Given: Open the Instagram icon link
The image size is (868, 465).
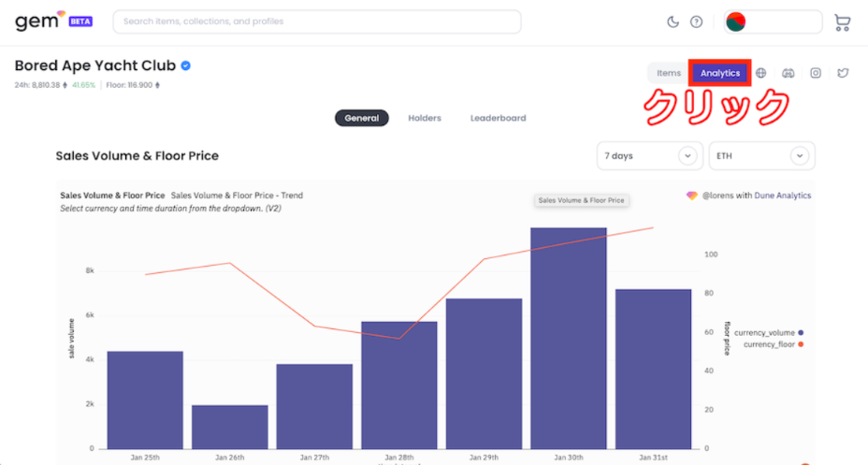Looking at the screenshot, I should (x=816, y=73).
